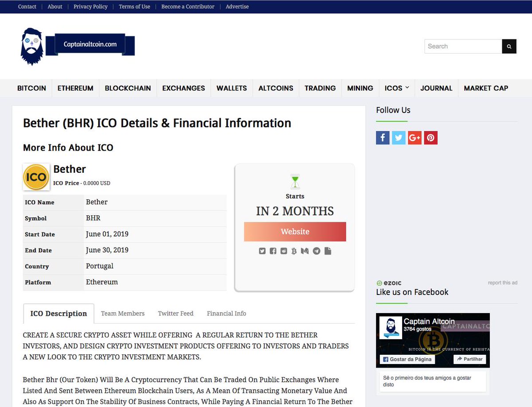
Task: Switch to the Team Members tab
Action: click(123, 314)
